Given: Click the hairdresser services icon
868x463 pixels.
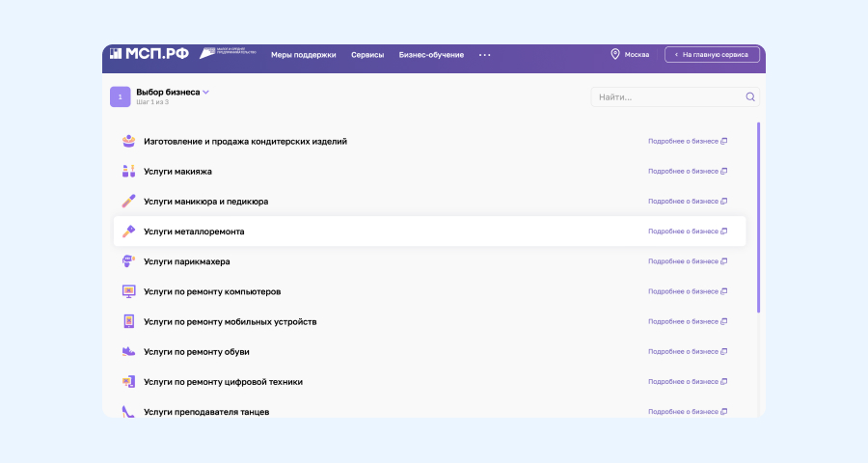Looking at the screenshot, I should (128, 261).
